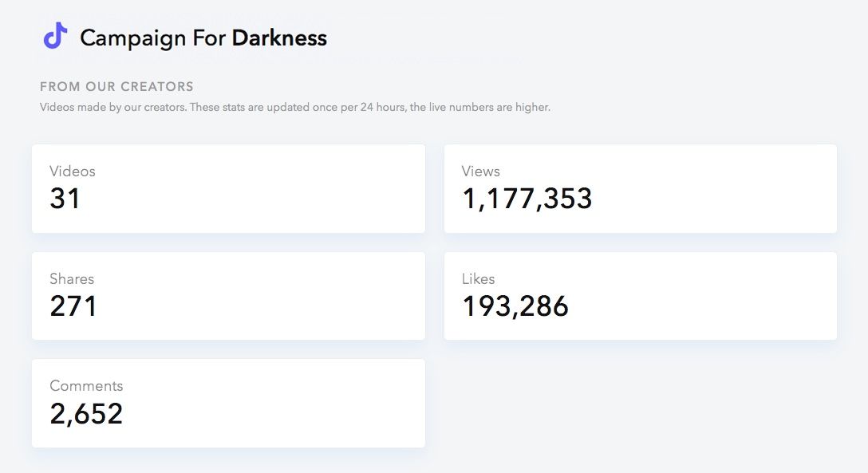Click the 1,177,353 views number
The image size is (868, 473).
click(527, 199)
